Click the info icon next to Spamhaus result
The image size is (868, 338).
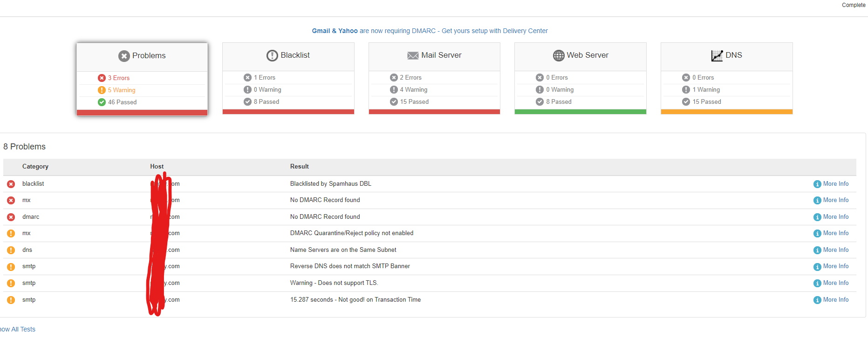[x=817, y=184]
